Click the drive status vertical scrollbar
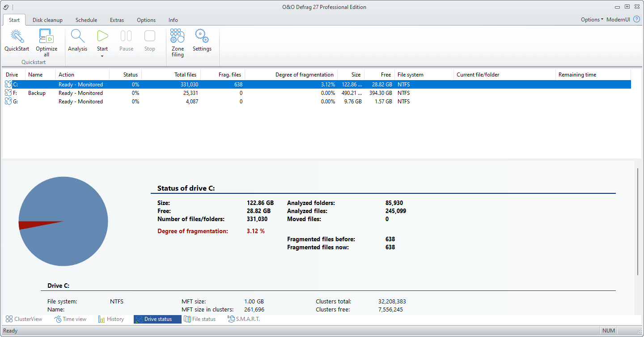 [x=638, y=222]
